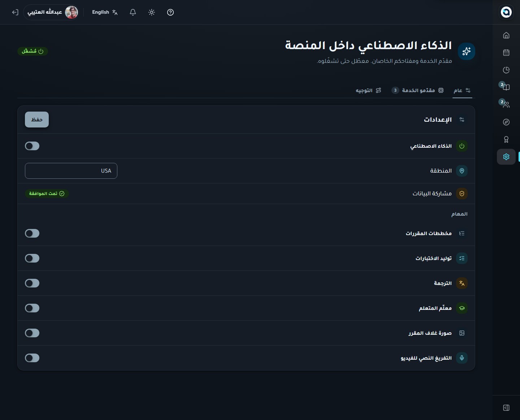Screen dimensions: 520x420
Task: Toggle light theme sun icon
Action: point(152,12)
